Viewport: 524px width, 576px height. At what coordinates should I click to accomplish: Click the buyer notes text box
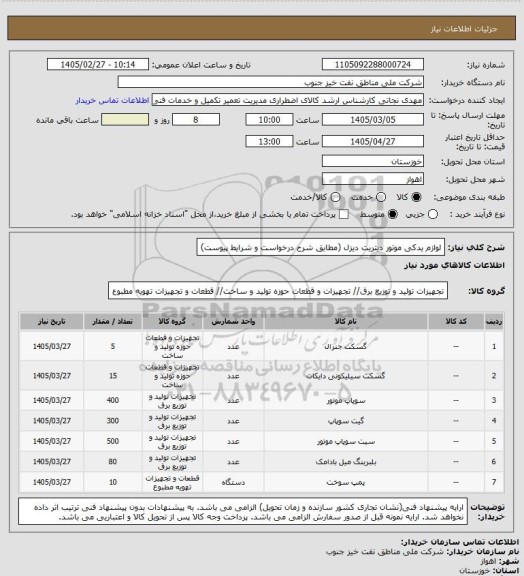coord(243,511)
